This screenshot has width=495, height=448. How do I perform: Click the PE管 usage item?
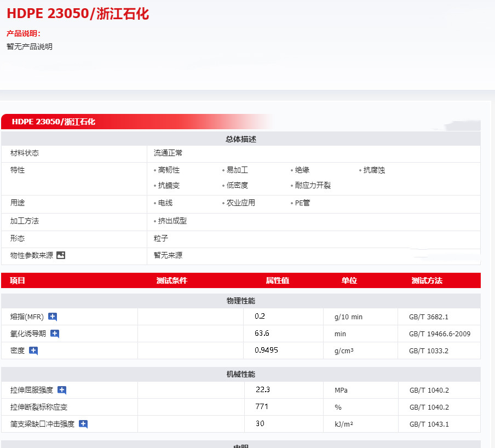point(302,203)
